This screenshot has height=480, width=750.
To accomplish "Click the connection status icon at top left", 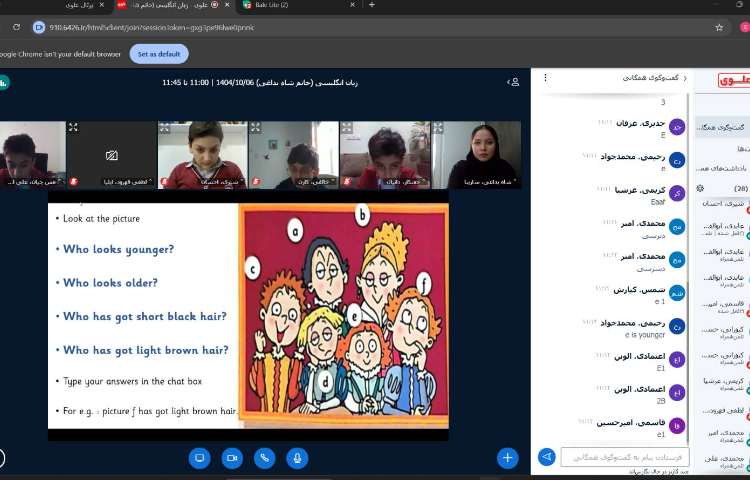I will (3, 82).
